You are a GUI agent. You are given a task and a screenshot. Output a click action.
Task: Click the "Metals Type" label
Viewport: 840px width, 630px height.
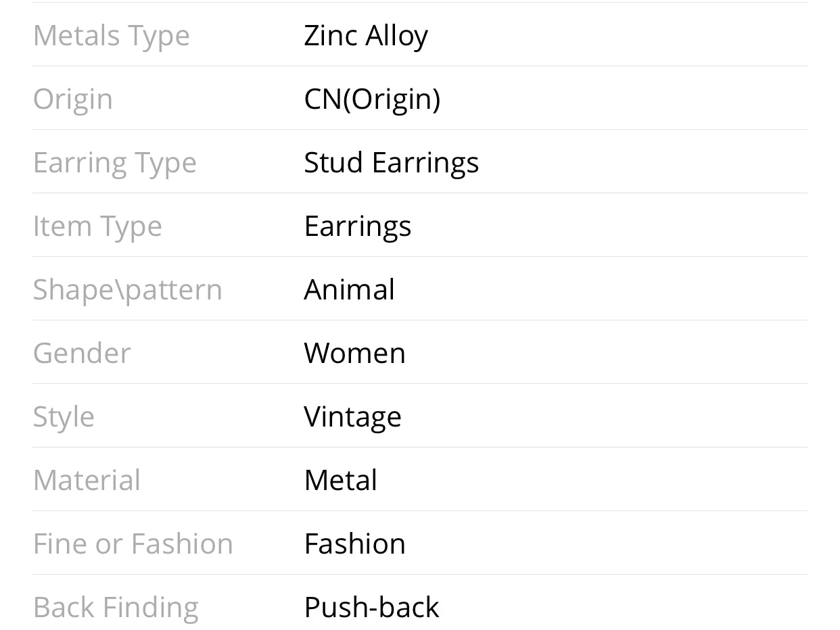pos(111,36)
